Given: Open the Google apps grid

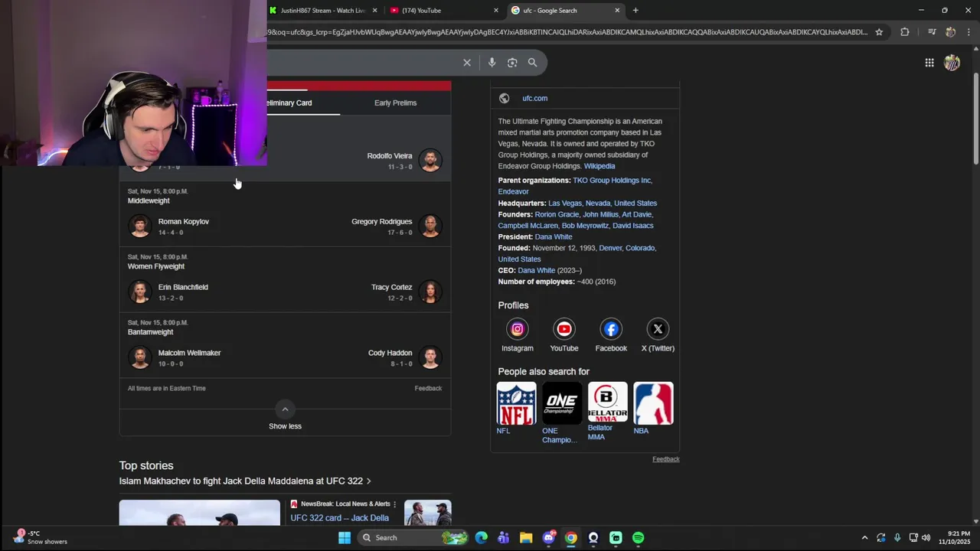Looking at the screenshot, I should (x=929, y=63).
